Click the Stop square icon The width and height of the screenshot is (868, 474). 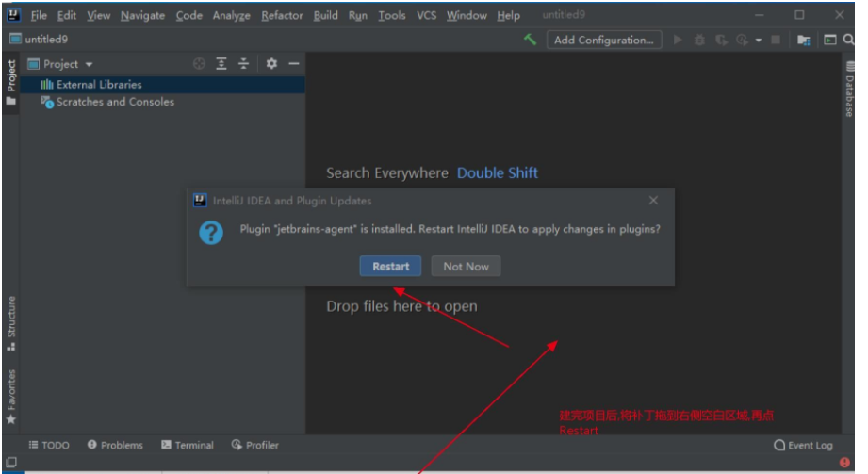click(x=776, y=40)
